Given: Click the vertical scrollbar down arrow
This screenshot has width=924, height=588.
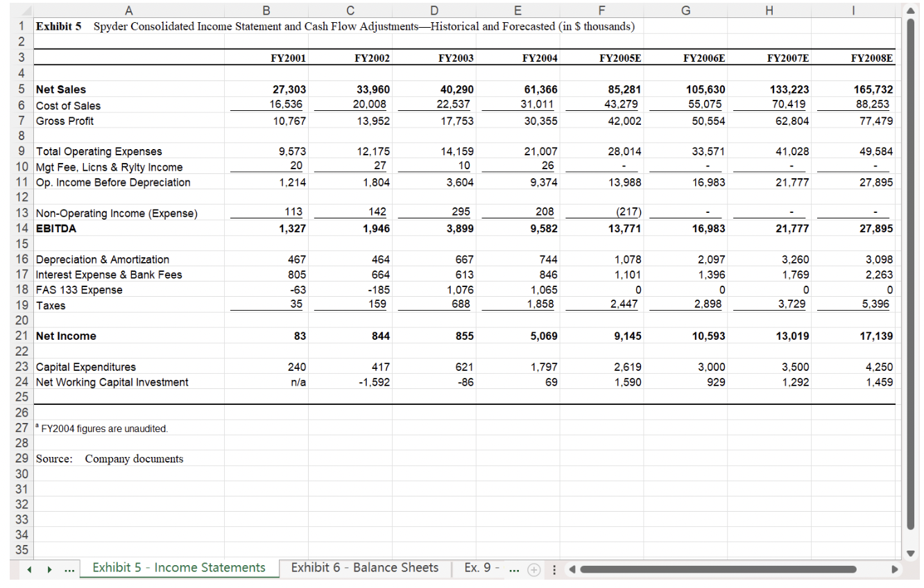Looking at the screenshot, I should 909,553.
